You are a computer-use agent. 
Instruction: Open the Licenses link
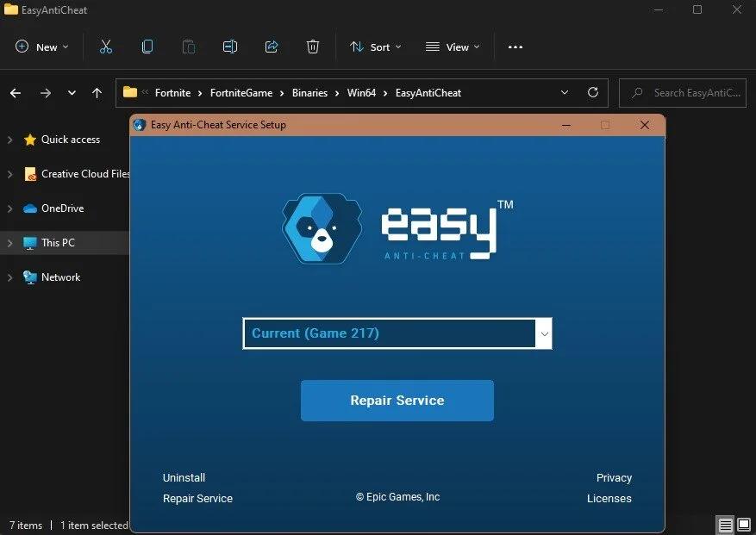click(609, 498)
